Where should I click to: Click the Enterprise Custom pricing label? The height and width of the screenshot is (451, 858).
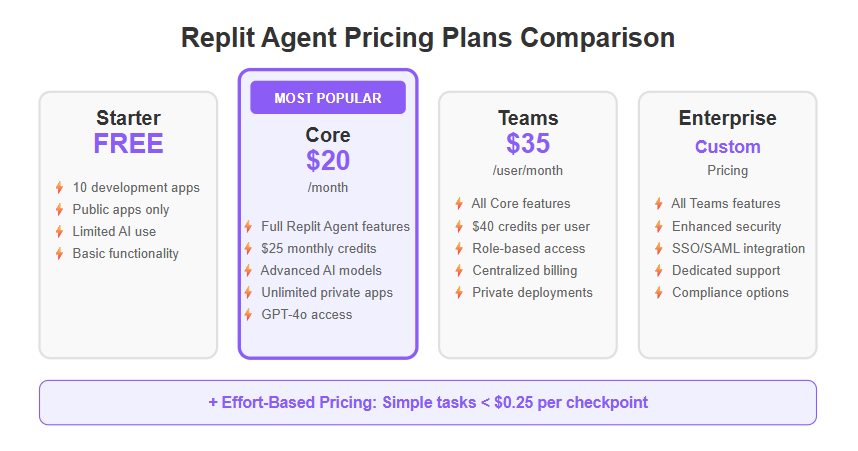point(728,147)
